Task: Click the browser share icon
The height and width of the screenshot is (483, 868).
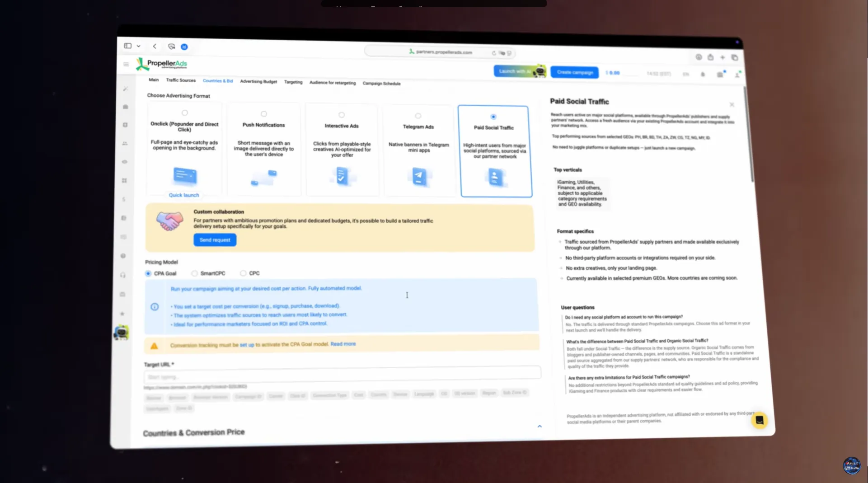Action: 710,57
